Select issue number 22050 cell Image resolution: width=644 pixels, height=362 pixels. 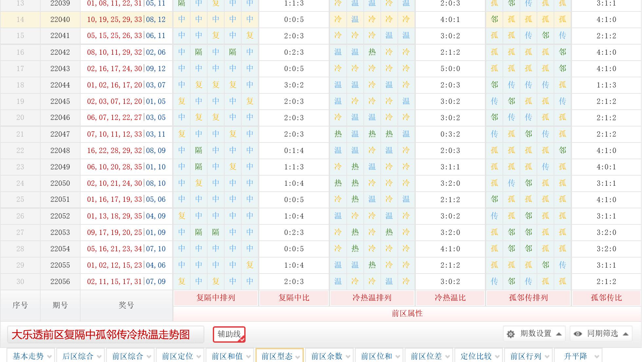tap(60, 183)
